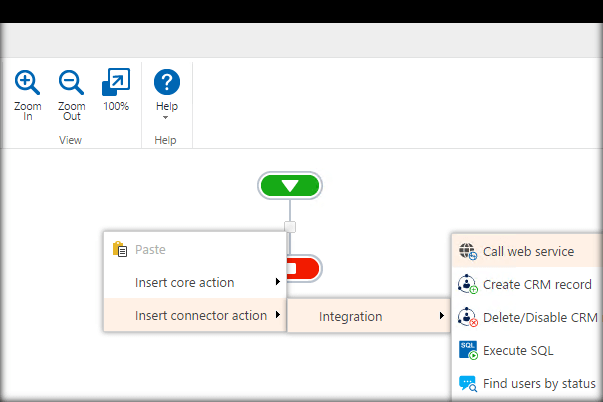Click the Zoom Out magnifier icon
Viewport: 603px width, 402px height.
pyautogui.click(x=71, y=82)
